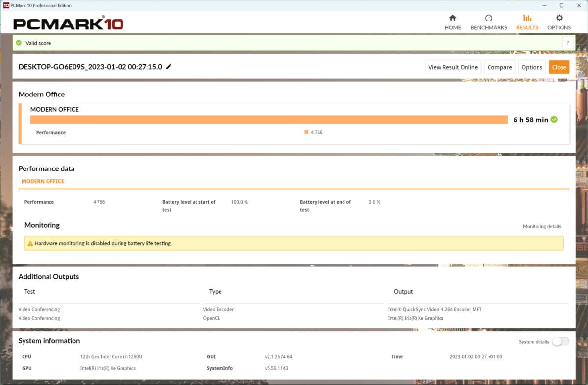Open the Results bar-chart icon

[527, 18]
